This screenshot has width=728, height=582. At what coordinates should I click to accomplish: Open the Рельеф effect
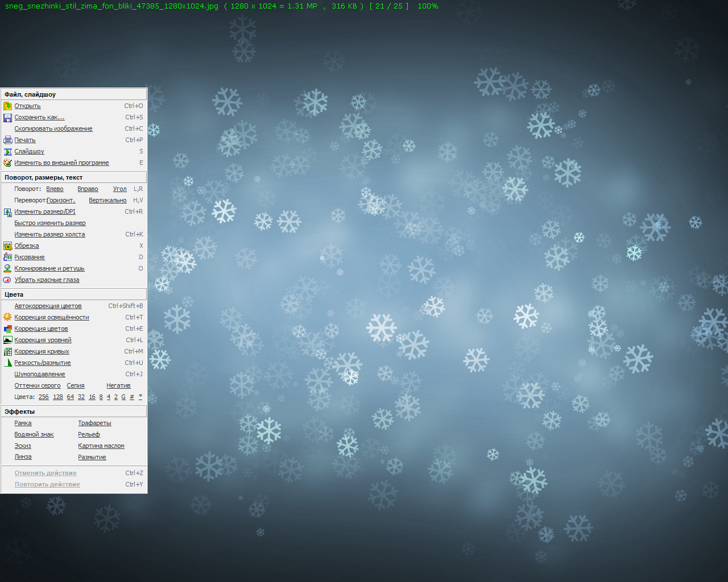point(89,435)
